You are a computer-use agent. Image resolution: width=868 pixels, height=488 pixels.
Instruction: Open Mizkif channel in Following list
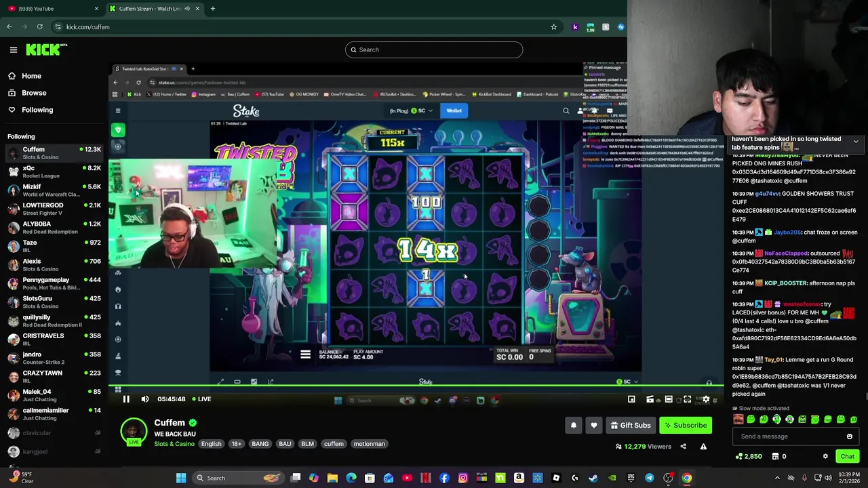54,190
